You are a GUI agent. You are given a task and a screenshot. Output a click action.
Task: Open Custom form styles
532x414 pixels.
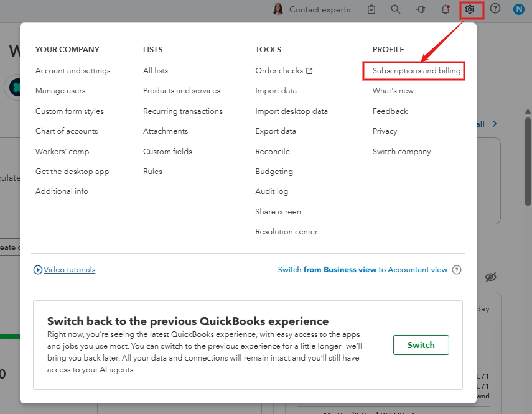tap(70, 111)
